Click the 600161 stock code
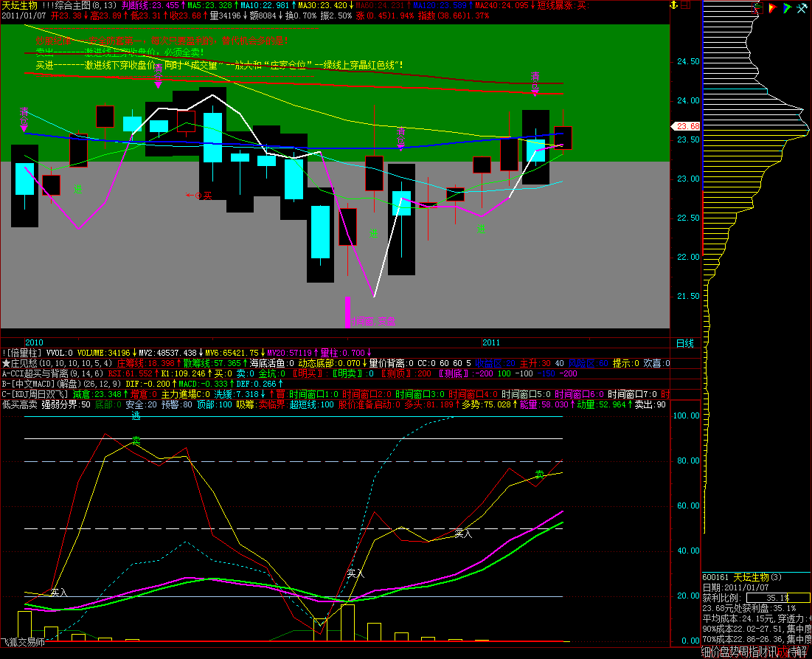Viewport: 812px width, 659px height. coord(715,577)
